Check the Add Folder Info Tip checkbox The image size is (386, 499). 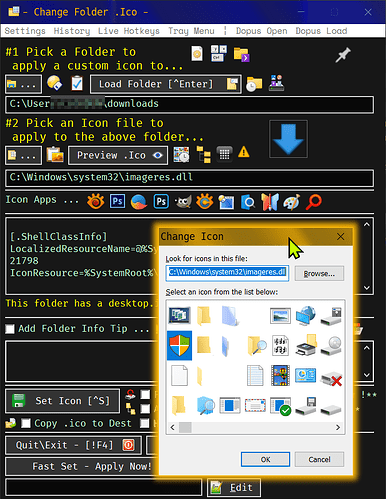click(10, 329)
